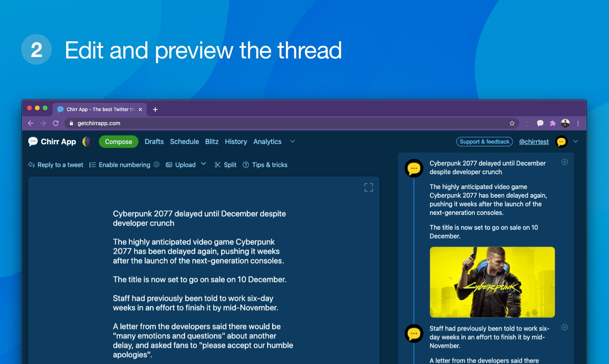This screenshot has height=364, width=609.
Task: Click the circular extension icon beside the star
Action: [x=527, y=123]
